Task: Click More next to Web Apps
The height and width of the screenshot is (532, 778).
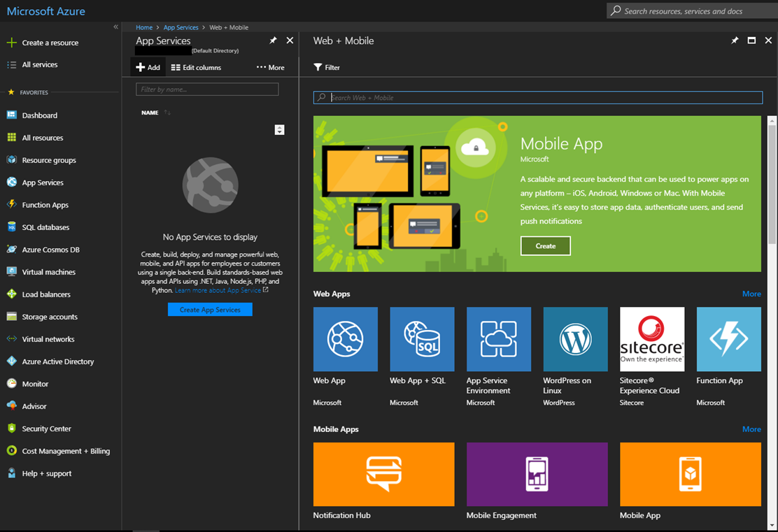Action: click(x=751, y=294)
